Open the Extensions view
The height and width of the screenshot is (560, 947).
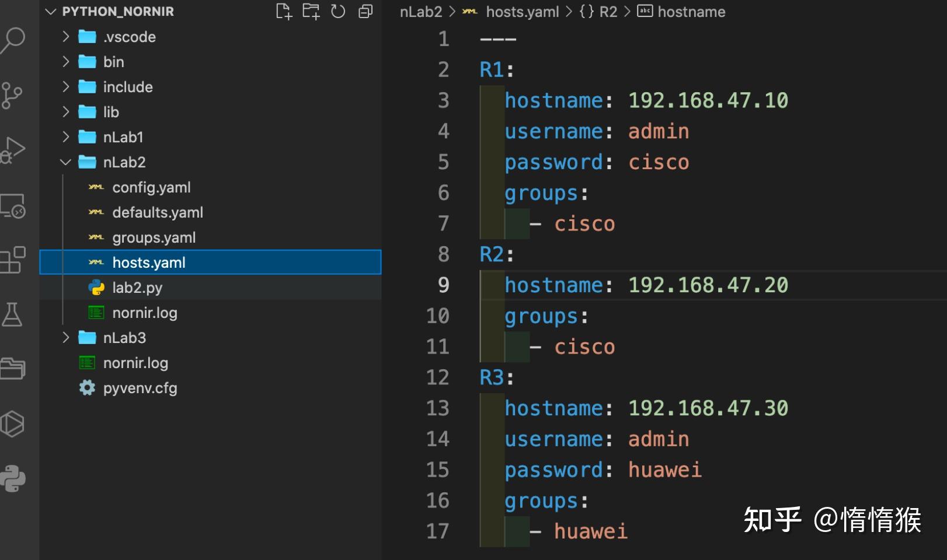pos(13,260)
